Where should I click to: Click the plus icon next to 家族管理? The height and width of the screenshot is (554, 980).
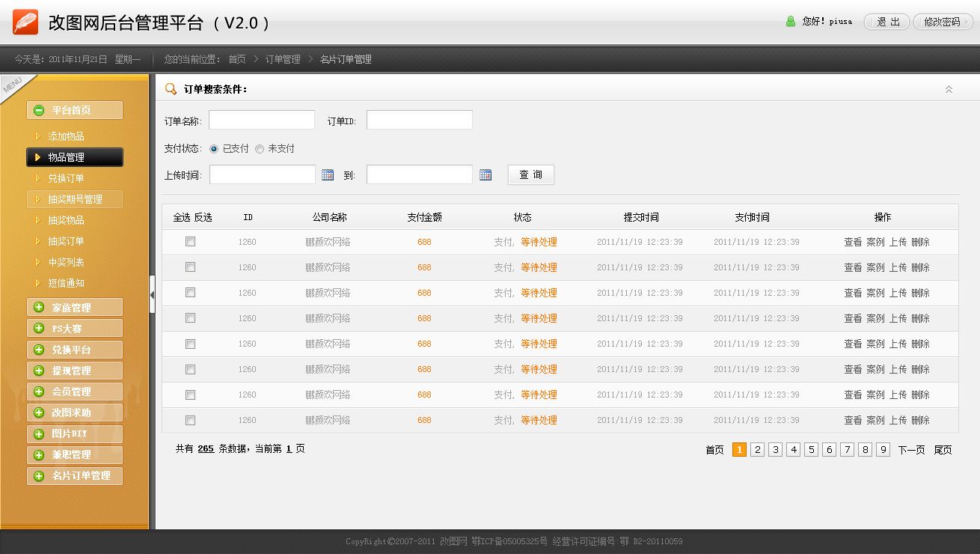(39, 308)
